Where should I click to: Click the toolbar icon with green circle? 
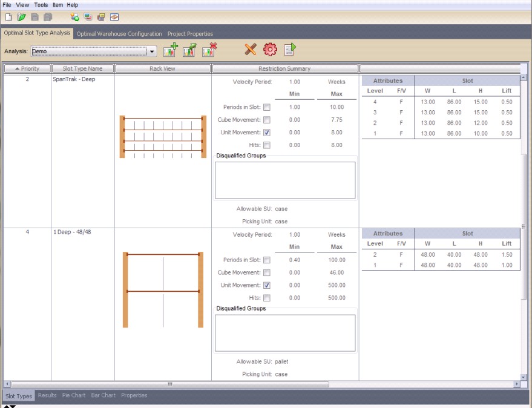point(74,17)
